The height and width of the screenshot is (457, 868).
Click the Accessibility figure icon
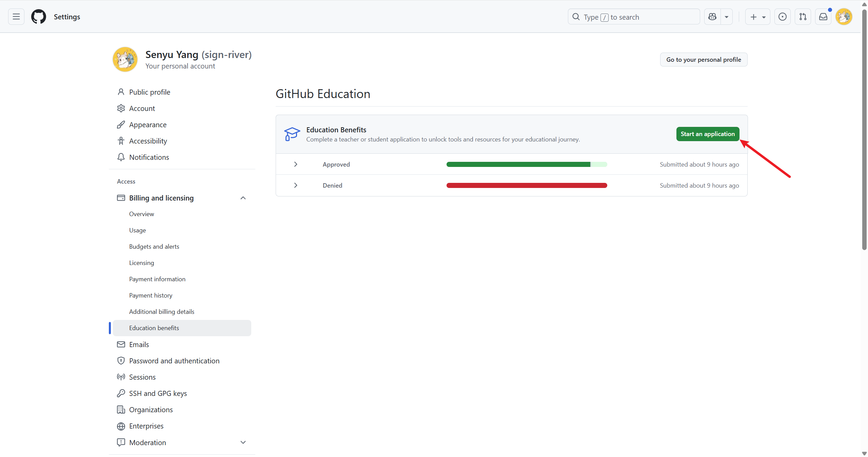(x=121, y=141)
